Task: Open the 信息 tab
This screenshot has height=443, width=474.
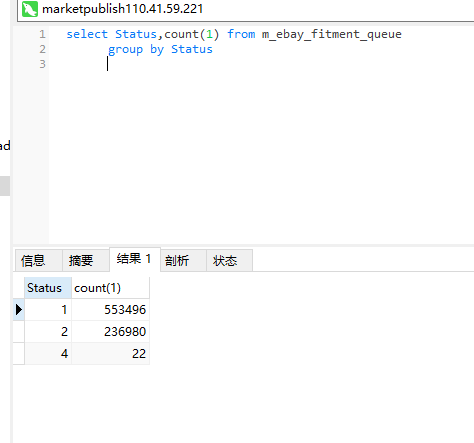Action: click(x=39, y=260)
